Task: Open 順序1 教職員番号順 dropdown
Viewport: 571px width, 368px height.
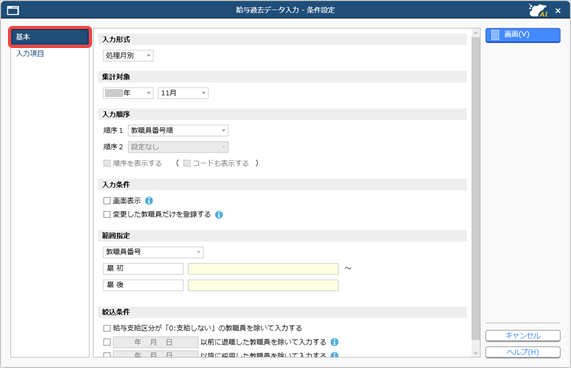Action: pyautogui.click(x=178, y=130)
